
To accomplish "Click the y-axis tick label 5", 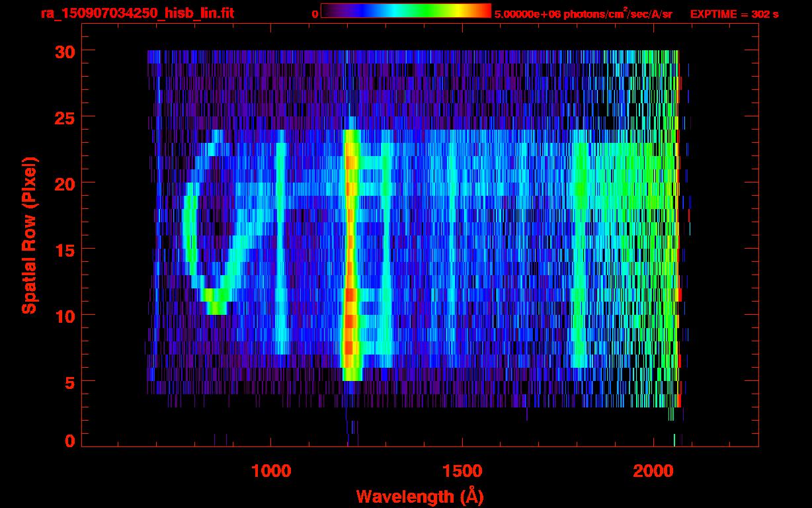I will pyautogui.click(x=69, y=382).
